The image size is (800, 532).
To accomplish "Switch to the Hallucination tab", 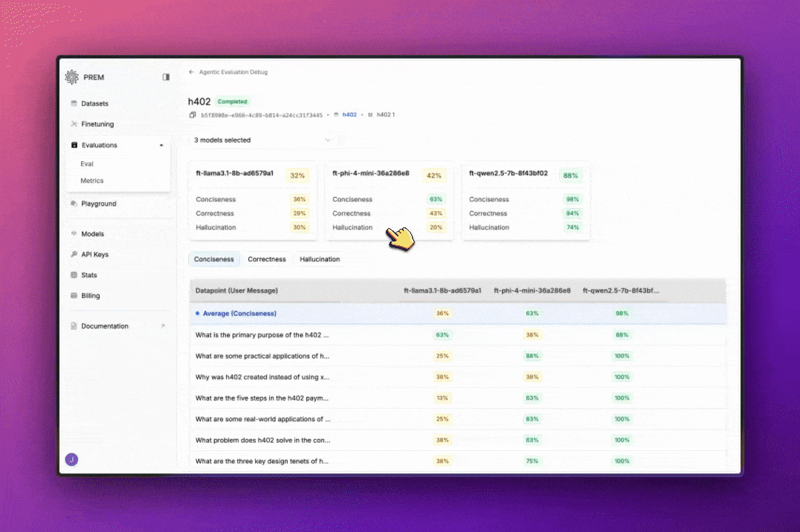I will point(320,259).
